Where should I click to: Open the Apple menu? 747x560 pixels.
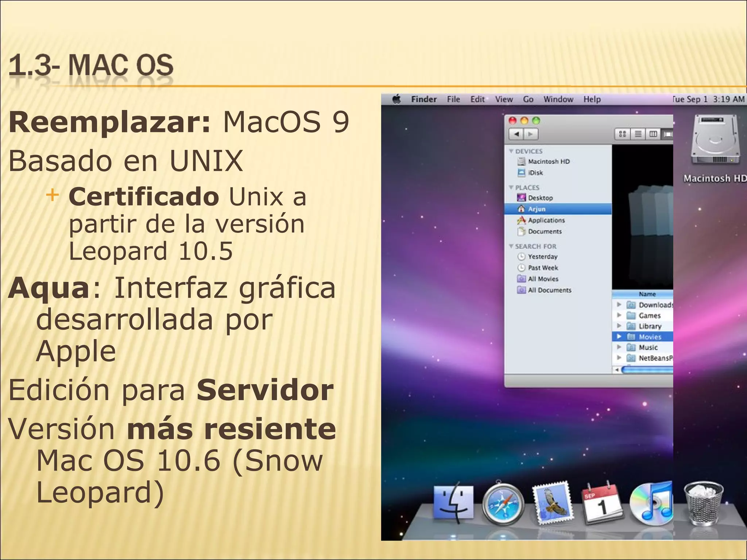coord(397,99)
